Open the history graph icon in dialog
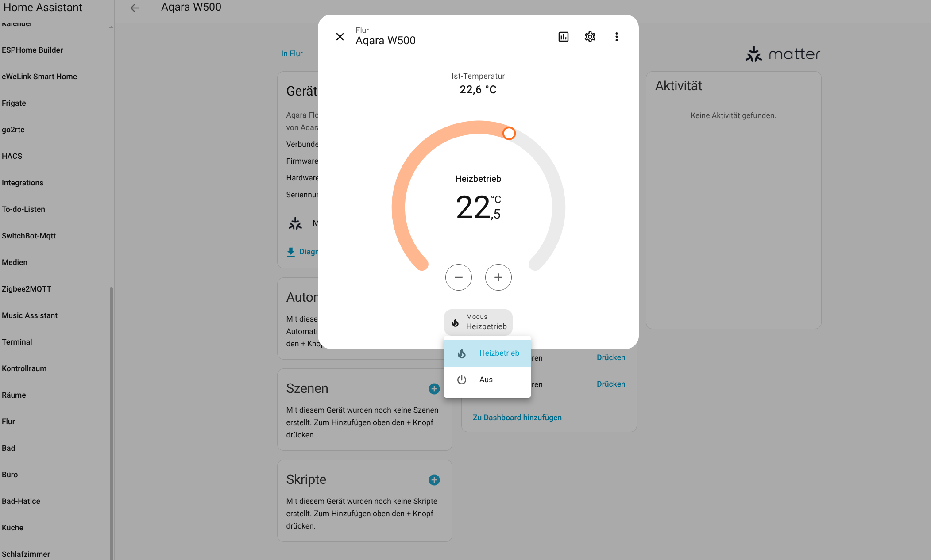The width and height of the screenshot is (931, 560). (563, 37)
